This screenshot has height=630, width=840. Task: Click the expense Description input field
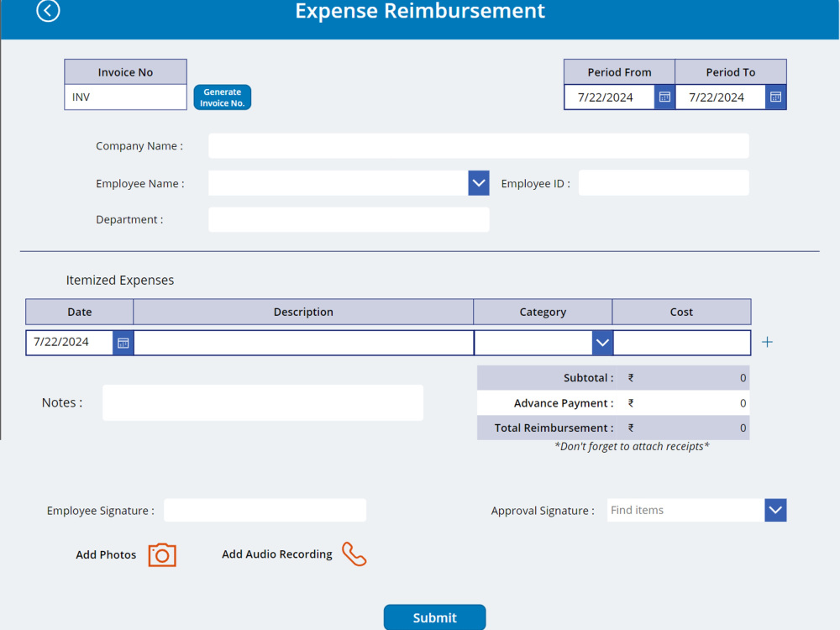tap(304, 343)
